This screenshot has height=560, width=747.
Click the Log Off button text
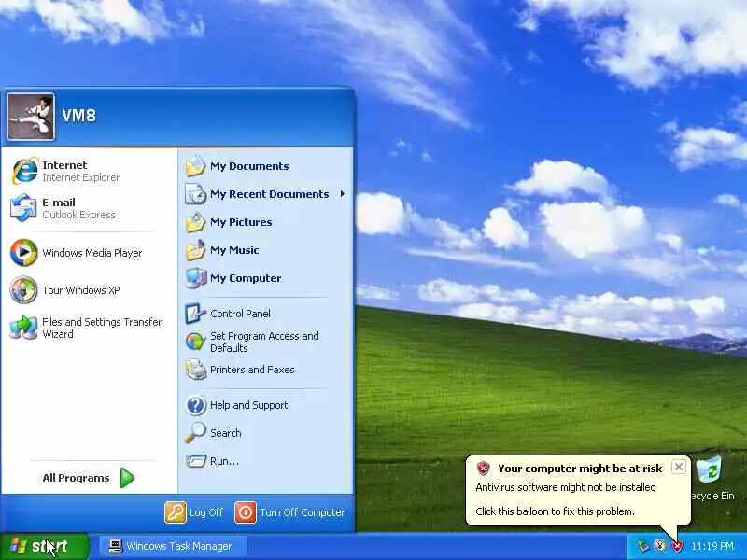(206, 512)
